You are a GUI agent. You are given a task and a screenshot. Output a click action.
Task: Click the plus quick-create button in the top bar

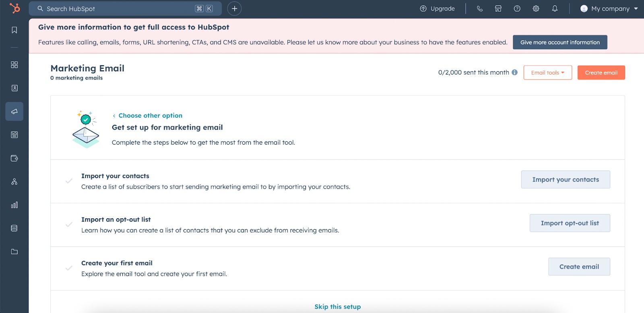[x=234, y=8]
